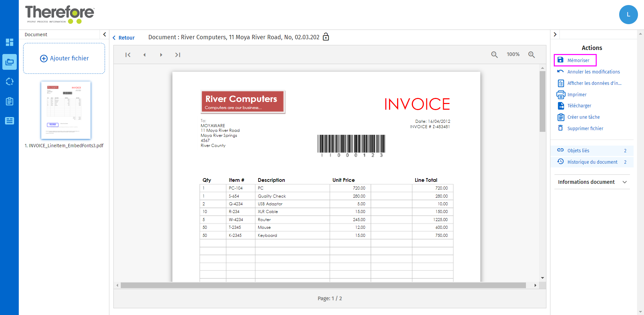Click the undo arrow icon for Annuler
Screen dimensions: 644x315
[x=560, y=71]
